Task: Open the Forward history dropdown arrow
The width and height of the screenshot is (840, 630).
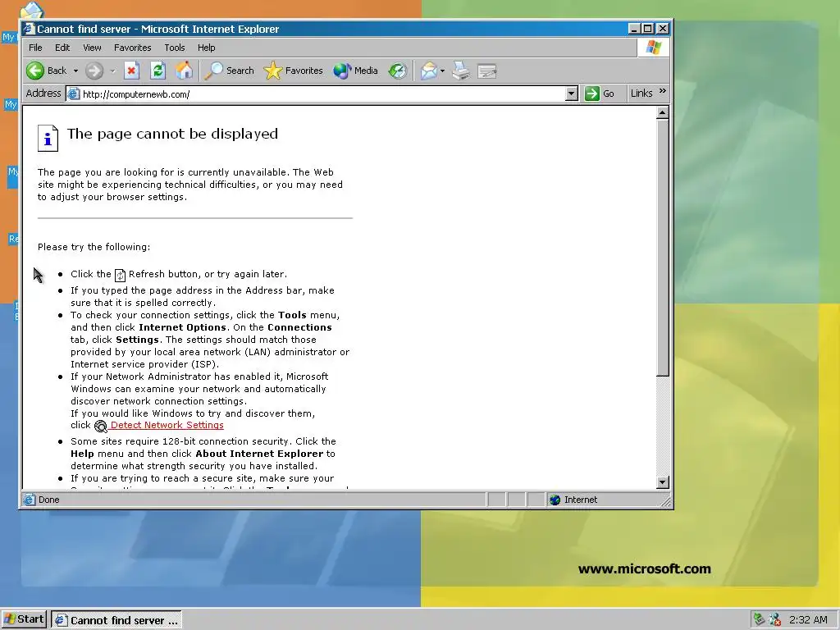Action: [112, 71]
